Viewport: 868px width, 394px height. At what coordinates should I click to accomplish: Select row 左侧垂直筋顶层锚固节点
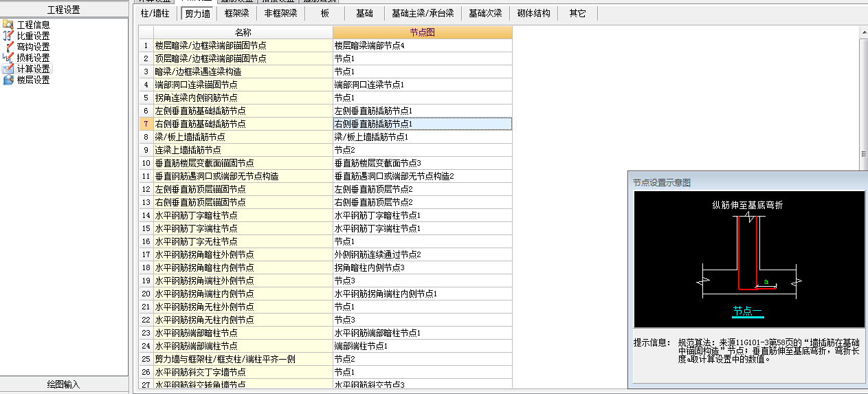point(243,189)
